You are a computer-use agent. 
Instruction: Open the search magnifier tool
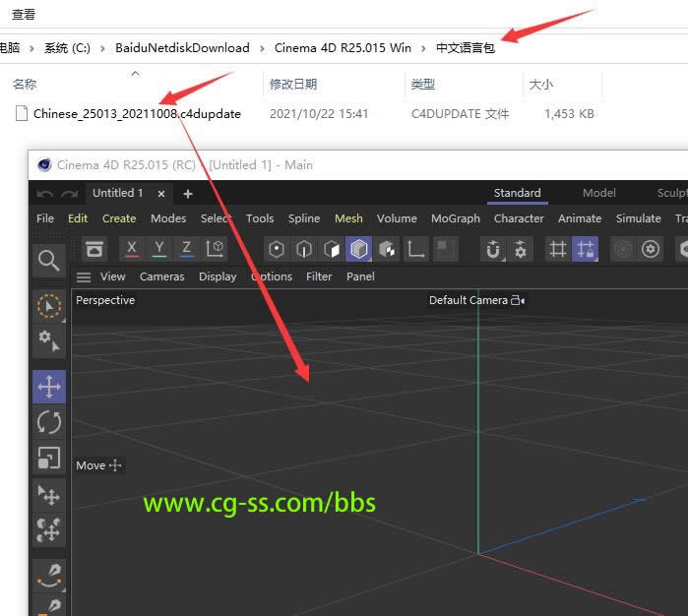pos(48,261)
